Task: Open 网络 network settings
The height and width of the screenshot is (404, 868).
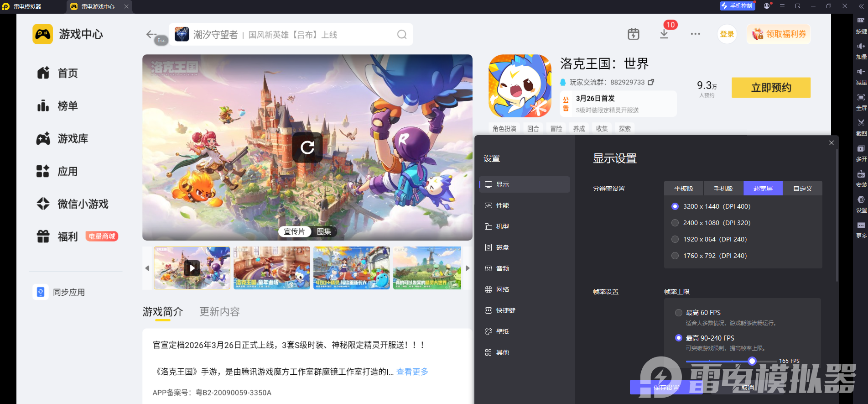Action: click(525, 289)
